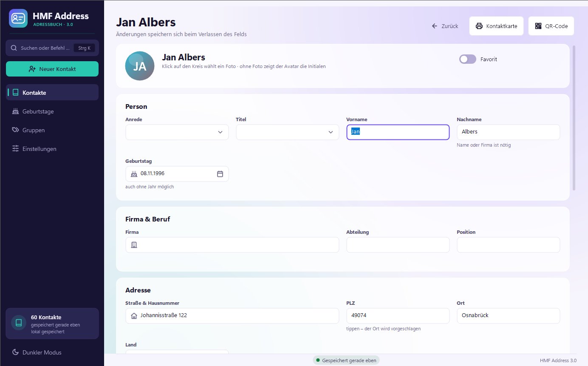Toggle the Favorit switch
Screen dimensions: 588x366
point(468,59)
